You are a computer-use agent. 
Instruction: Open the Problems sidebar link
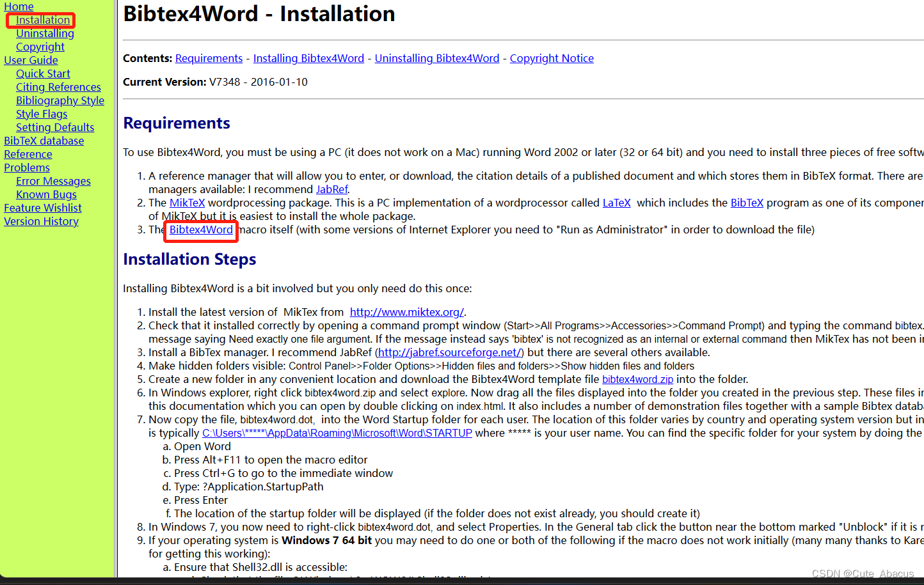27,168
